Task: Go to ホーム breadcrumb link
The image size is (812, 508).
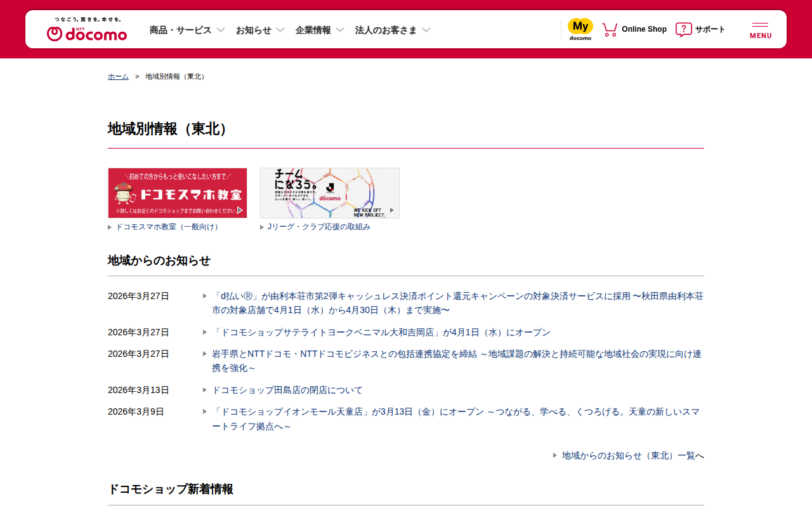Action: [118, 76]
